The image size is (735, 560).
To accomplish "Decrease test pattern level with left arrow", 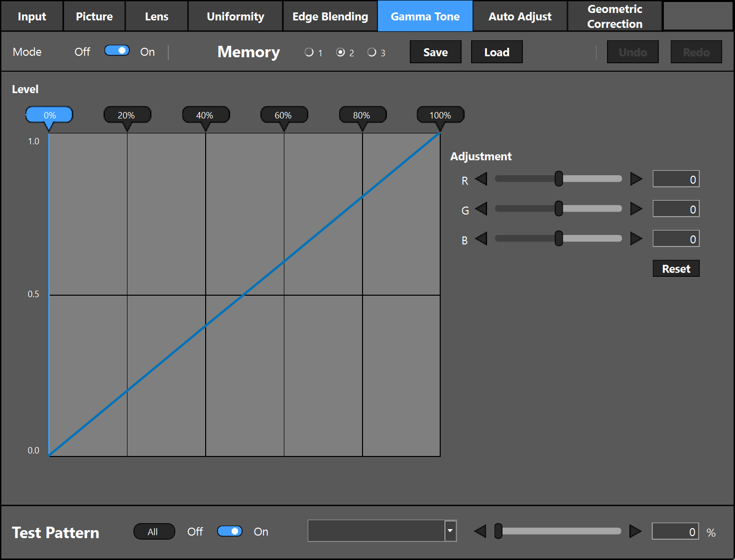I will [480, 531].
